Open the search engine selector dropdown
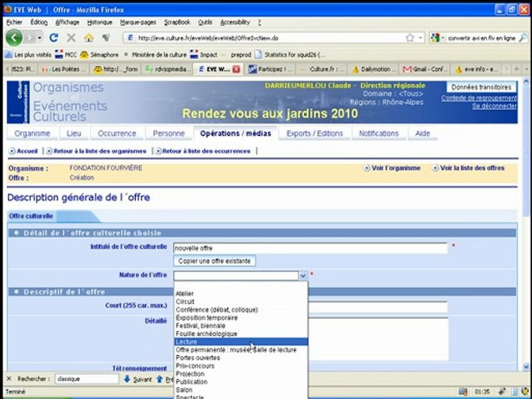 (x=437, y=38)
